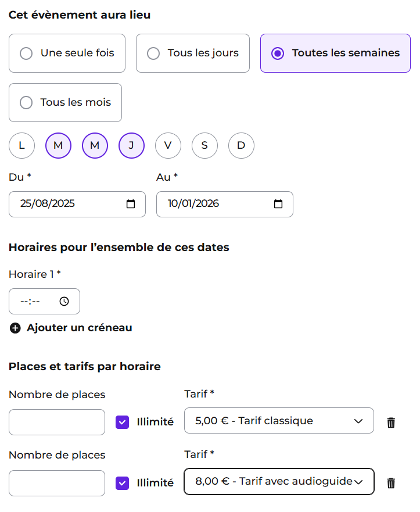Click clock icon in Horaire 1 field
This screenshot has width=420, height=512.
64,302
